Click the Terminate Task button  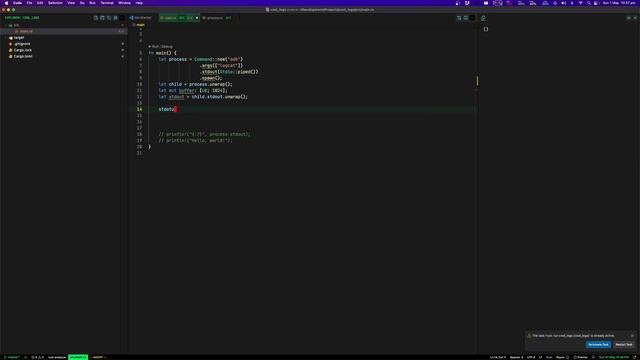click(x=598, y=345)
